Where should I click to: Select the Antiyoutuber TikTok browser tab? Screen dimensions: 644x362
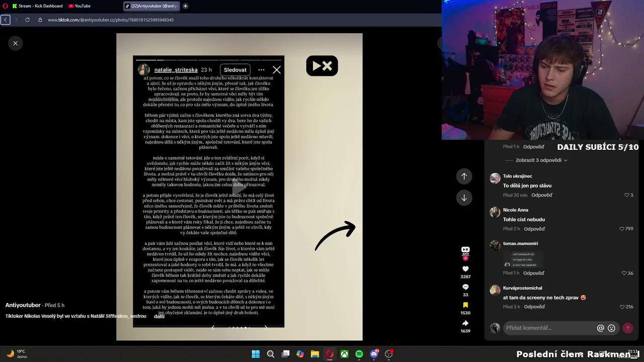pos(151,6)
